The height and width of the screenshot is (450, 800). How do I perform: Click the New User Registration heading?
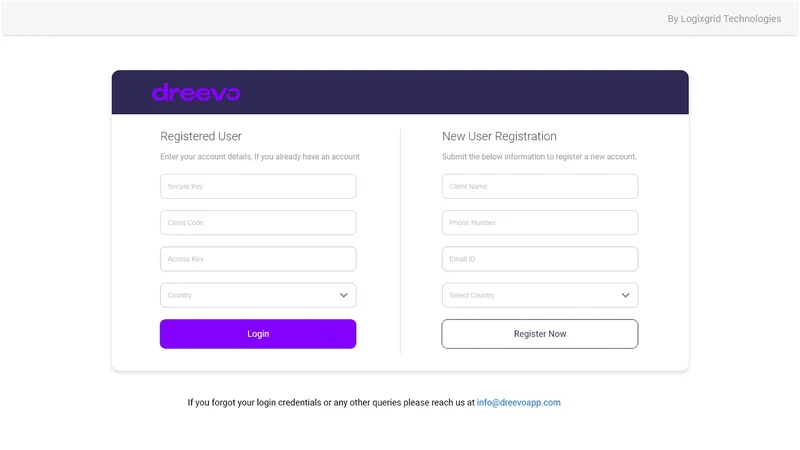tap(499, 136)
